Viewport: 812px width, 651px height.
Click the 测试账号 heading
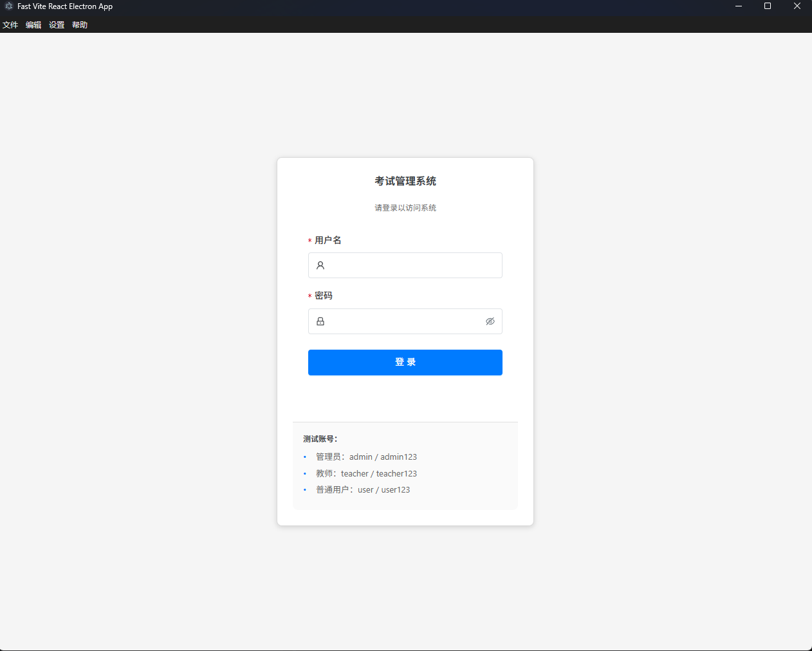point(320,439)
